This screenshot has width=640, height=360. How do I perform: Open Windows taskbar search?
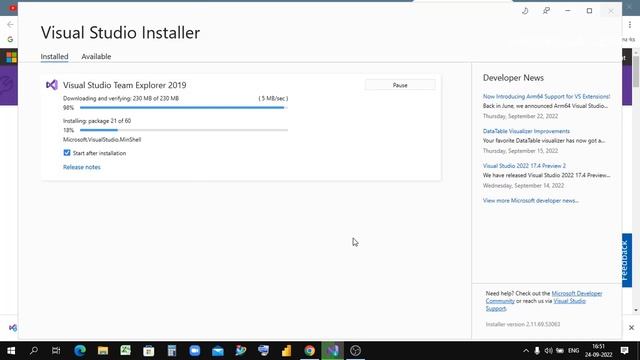[34, 351]
